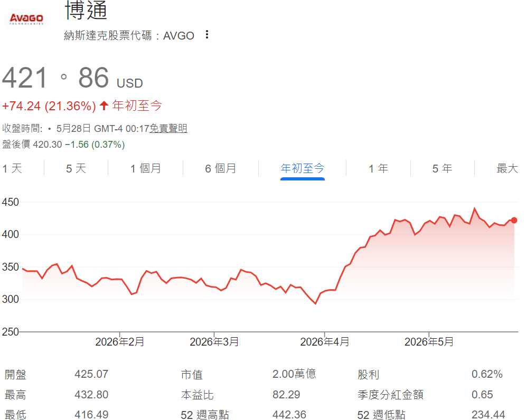Screen dimensions: 526x420
Task: Click the ticker text 納斯達克股票代碼：AVGO
Action: 129,35
